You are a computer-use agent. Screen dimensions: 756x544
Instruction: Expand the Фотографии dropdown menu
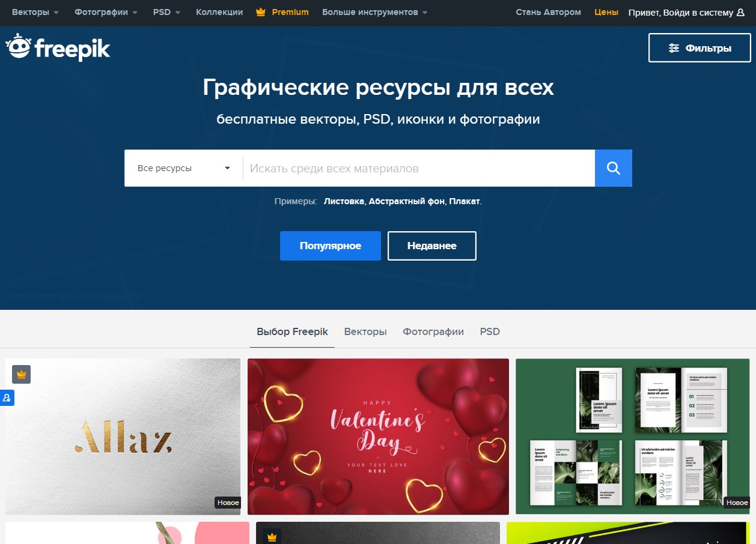pyautogui.click(x=106, y=12)
